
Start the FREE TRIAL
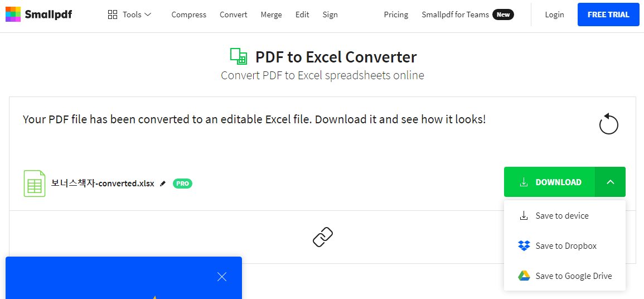tap(608, 15)
